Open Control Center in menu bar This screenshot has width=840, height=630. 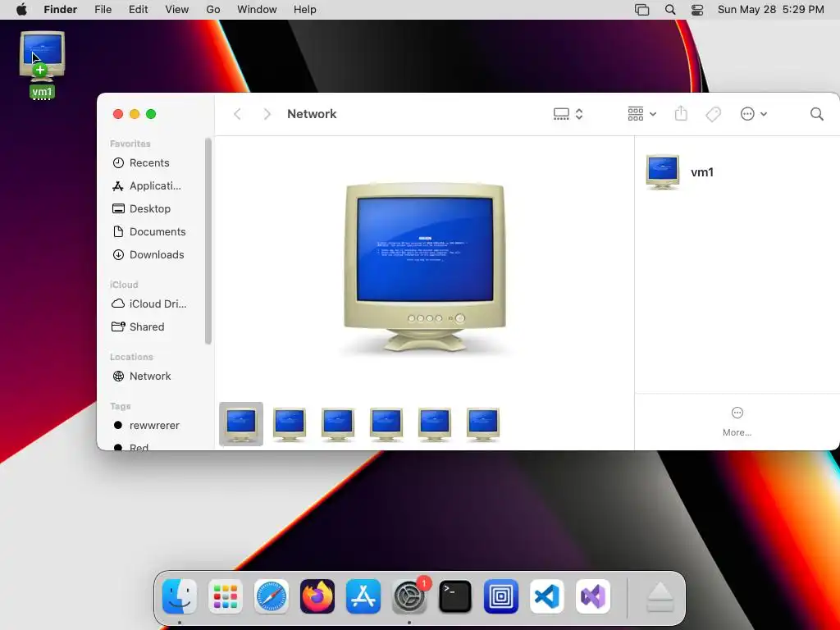(697, 10)
